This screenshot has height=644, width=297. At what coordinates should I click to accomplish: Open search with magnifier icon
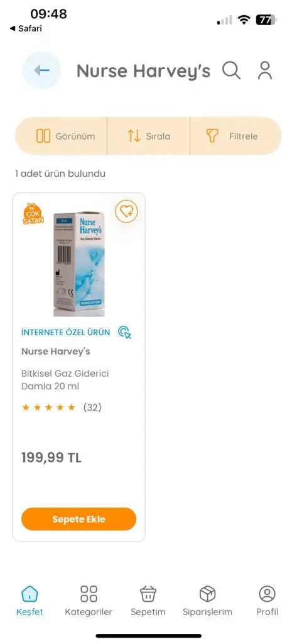231,70
